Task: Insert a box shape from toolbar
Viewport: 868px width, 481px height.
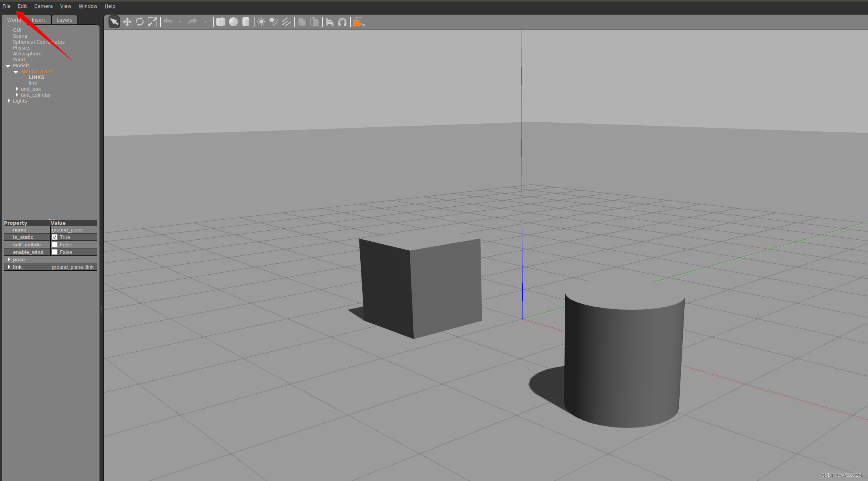Action: click(221, 22)
